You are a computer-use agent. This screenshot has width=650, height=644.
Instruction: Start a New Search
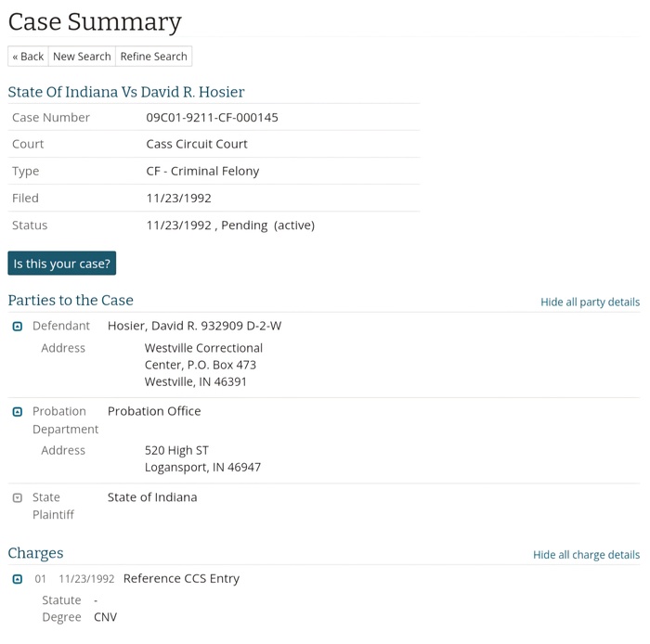(x=82, y=57)
